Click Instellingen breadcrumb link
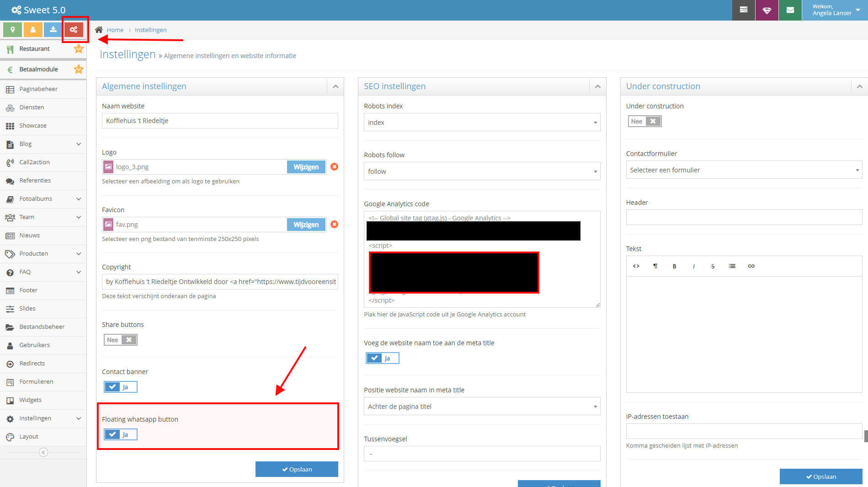 [x=150, y=30]
